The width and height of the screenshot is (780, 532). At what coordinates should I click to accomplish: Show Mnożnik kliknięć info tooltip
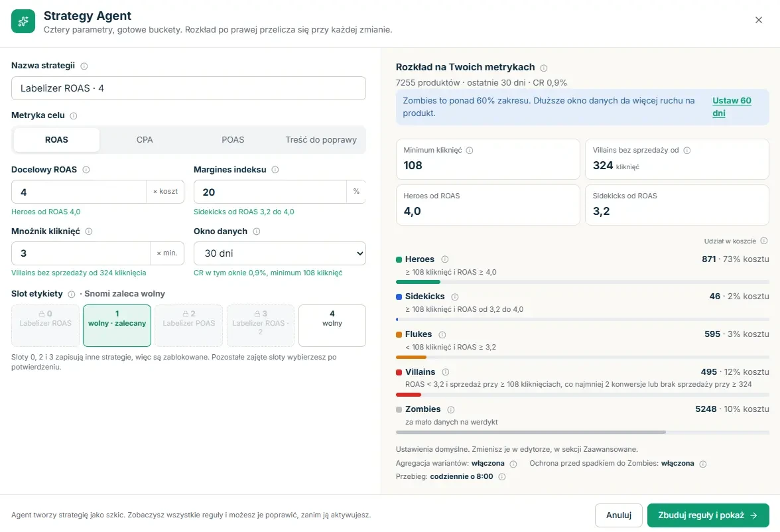[89, 232]
